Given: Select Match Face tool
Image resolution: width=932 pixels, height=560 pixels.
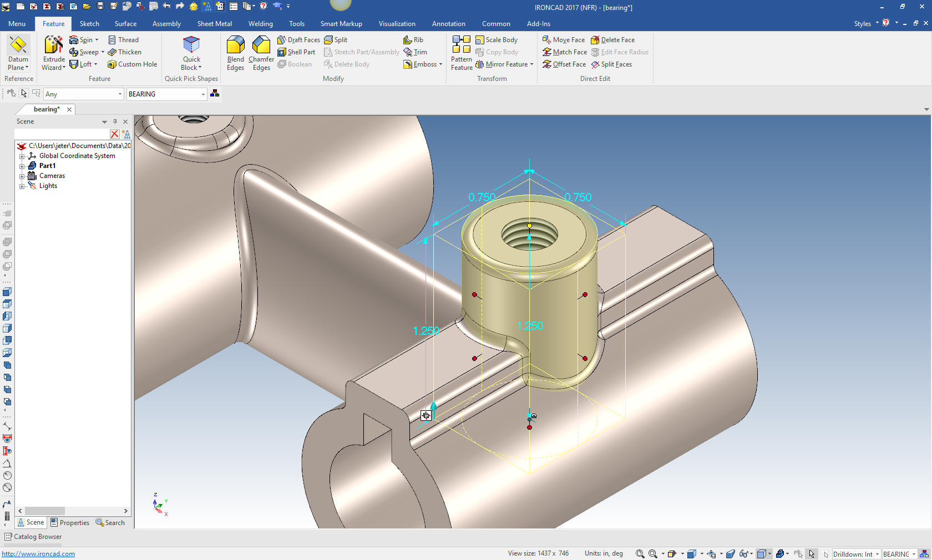Looking at the screenshot, I should tap(565, 52).
